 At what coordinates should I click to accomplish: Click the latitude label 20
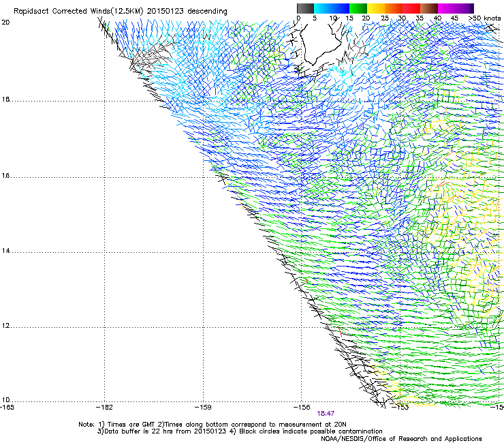click(x=5, y=22)
